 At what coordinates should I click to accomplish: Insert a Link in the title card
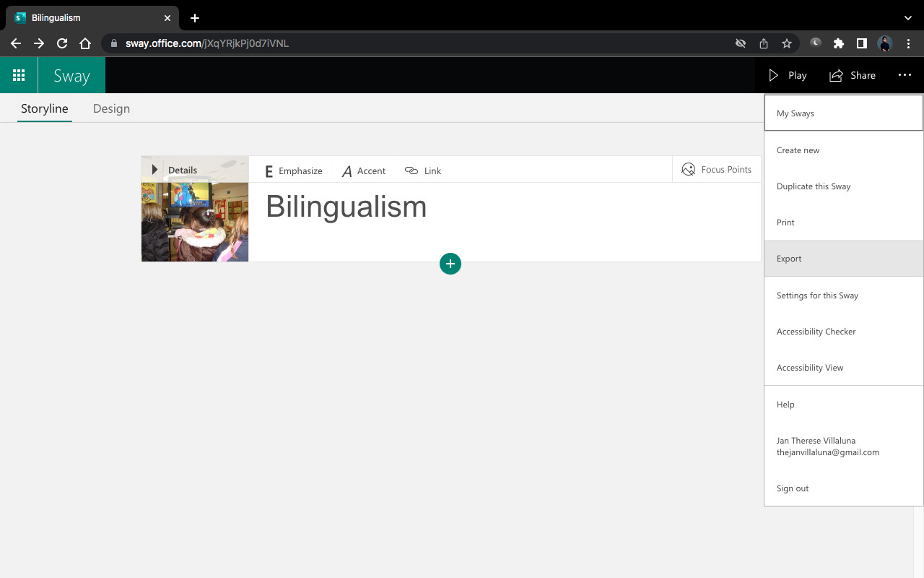coord(423,171)
